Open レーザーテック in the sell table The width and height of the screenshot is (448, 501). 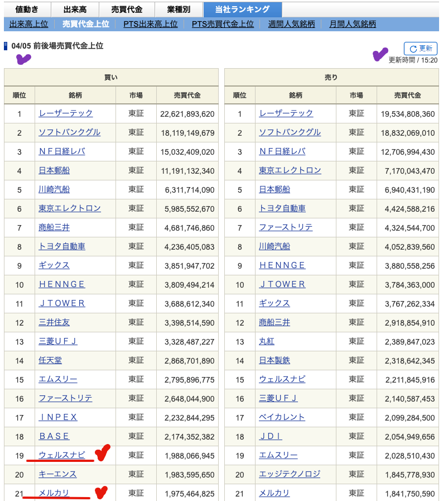(286, 113)
